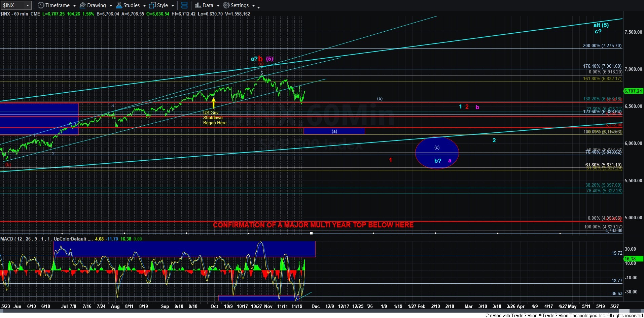Screen dimensions: 644x318
Task: Open the Studies menu label
Action: [131, 5]
